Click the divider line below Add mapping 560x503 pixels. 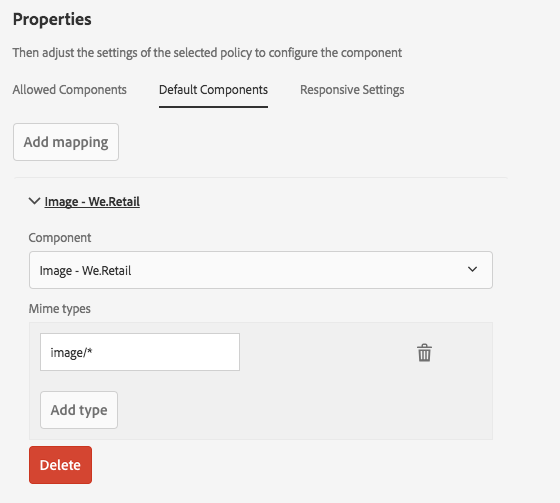coord(261,177)
